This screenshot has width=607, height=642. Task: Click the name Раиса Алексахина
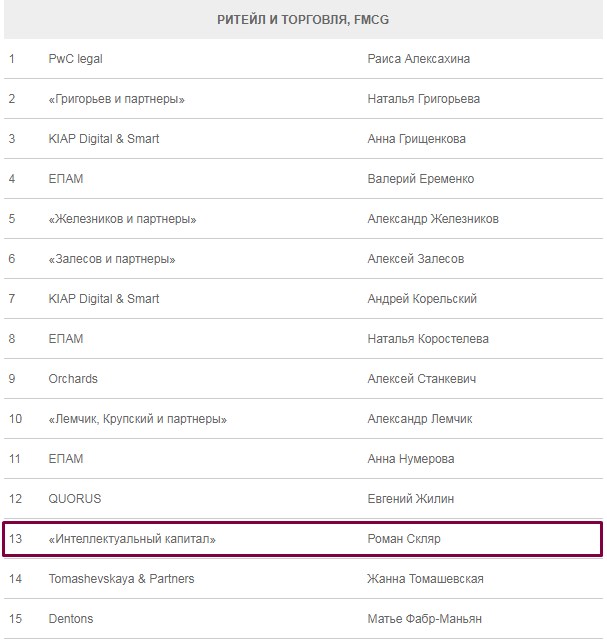click(x=419, y=59)
